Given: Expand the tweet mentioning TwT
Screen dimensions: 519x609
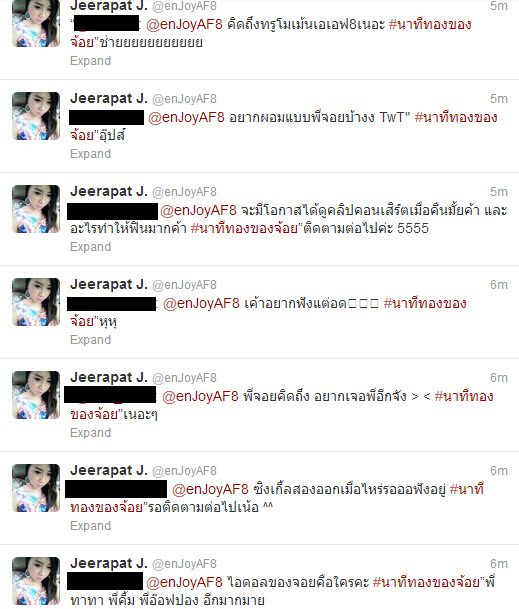Looking at the screenshot, I should point(91,154).
